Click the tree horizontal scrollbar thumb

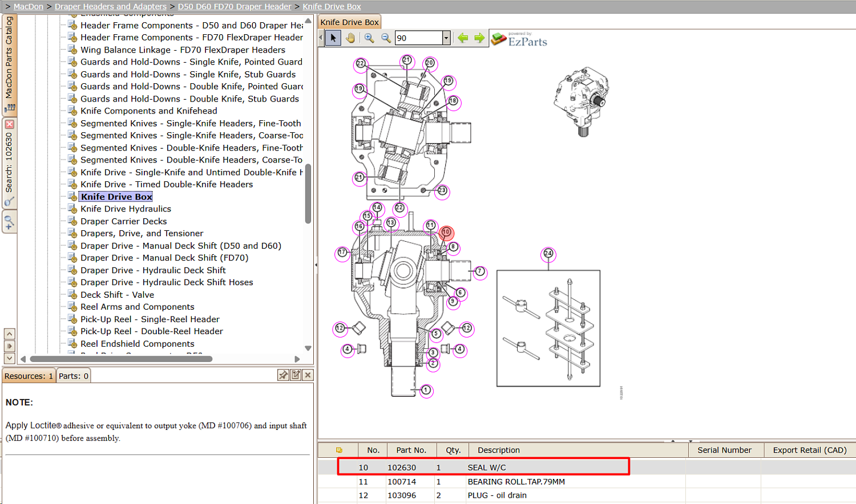click(121, 359)
